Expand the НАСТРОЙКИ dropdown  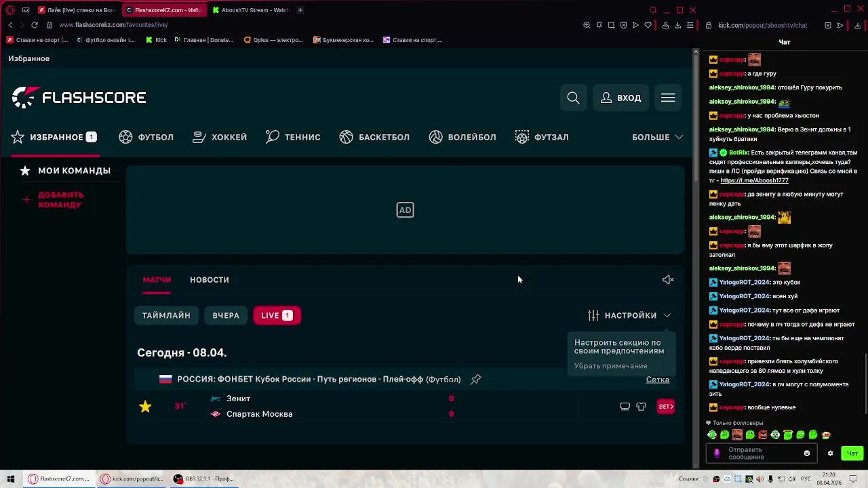point(629,315)
